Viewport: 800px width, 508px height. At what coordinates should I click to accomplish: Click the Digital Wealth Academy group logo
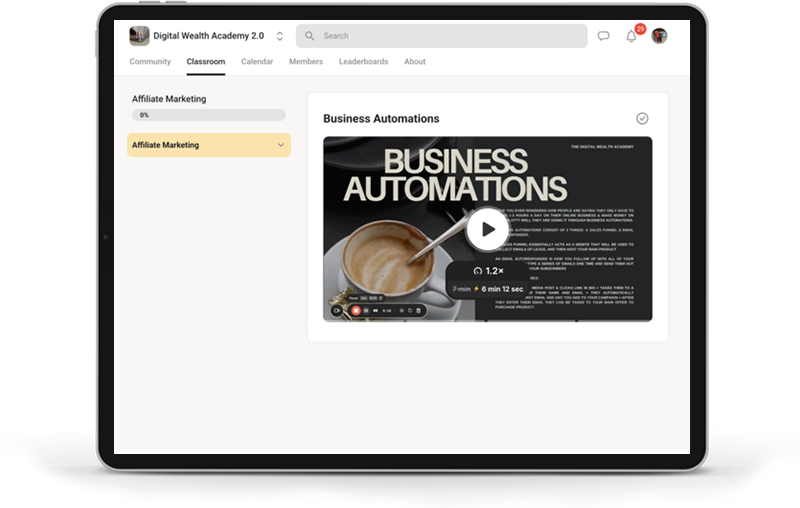[x=139, y=36]
